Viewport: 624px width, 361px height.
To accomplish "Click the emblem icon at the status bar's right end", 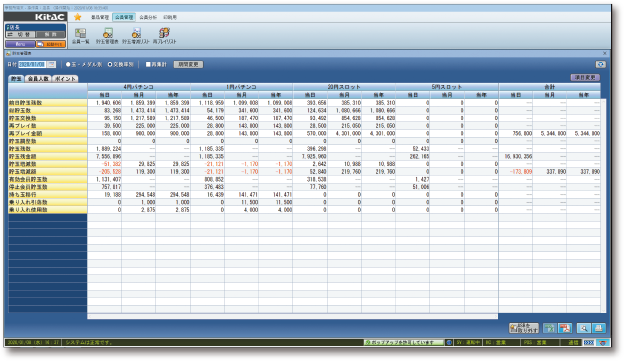I will [x=604, y=342].
